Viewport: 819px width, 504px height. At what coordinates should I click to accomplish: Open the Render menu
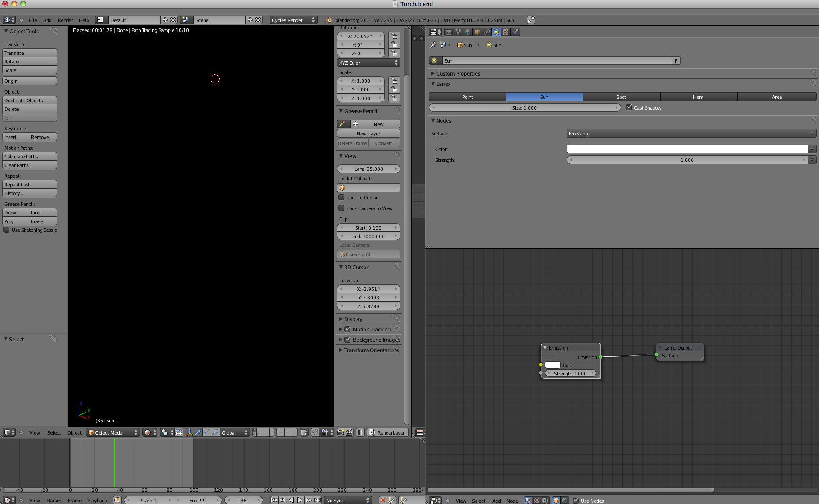pyautogui.click(x=66, y=20)
